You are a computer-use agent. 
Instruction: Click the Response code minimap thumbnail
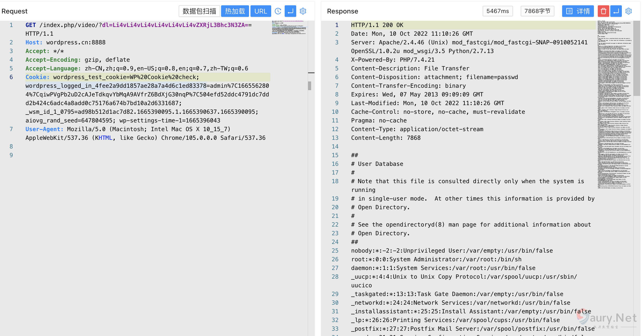tap(615, 105)
